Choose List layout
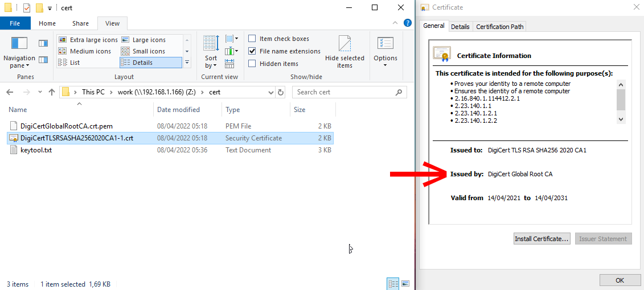The height and width of the screenshot is (290, 644). [69, 63]
